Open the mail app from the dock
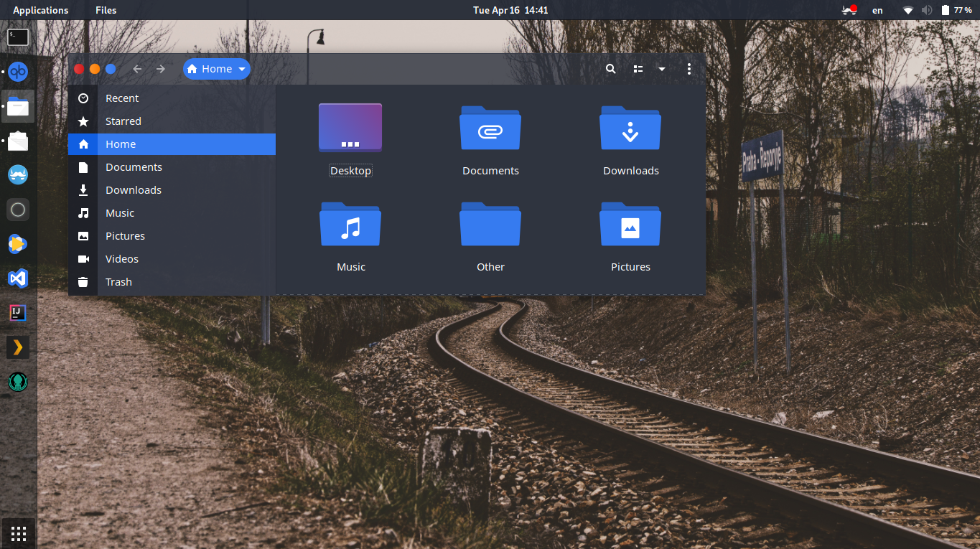980x549 pixels. (17, 141)
